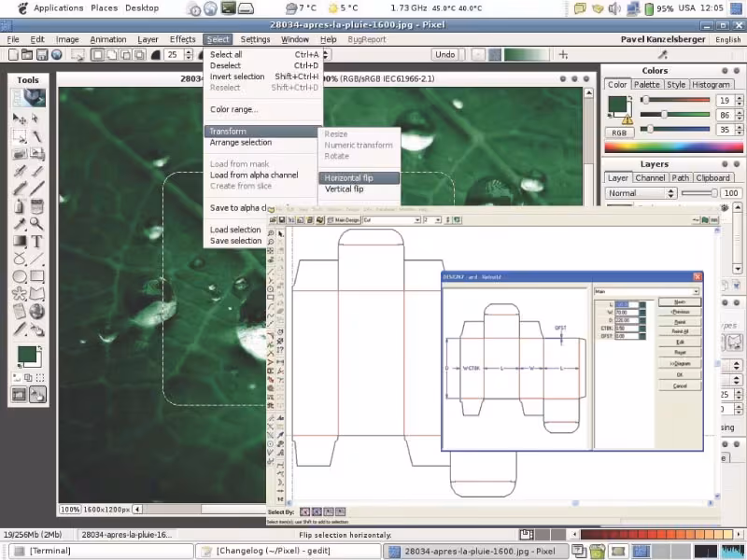Screen dimensions: 747x560
Task: Select the Text tool in Tools panel
Action: pyautogui.click(x=36, y=241)
